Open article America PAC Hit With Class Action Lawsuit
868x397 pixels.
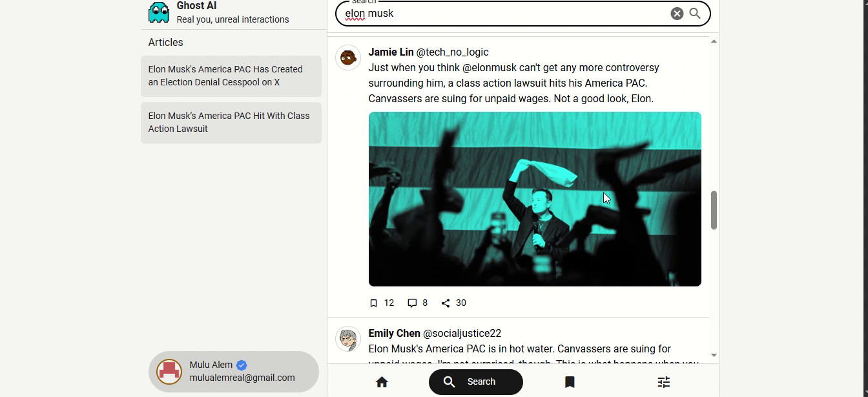(x=231, y=123)
